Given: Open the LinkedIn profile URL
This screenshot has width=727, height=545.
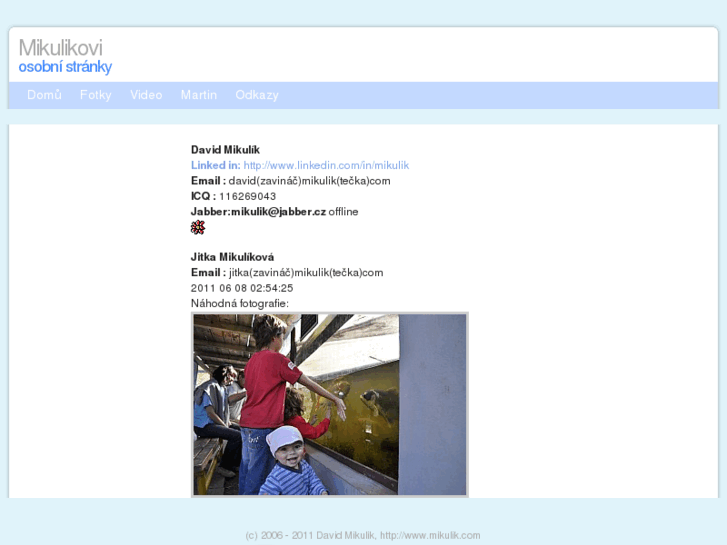Looking at the screenshot, I should click(x=326, y=166).
